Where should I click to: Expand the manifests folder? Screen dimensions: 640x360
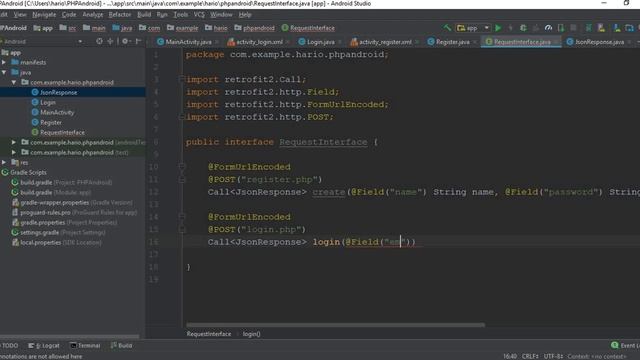click(4, 62)
